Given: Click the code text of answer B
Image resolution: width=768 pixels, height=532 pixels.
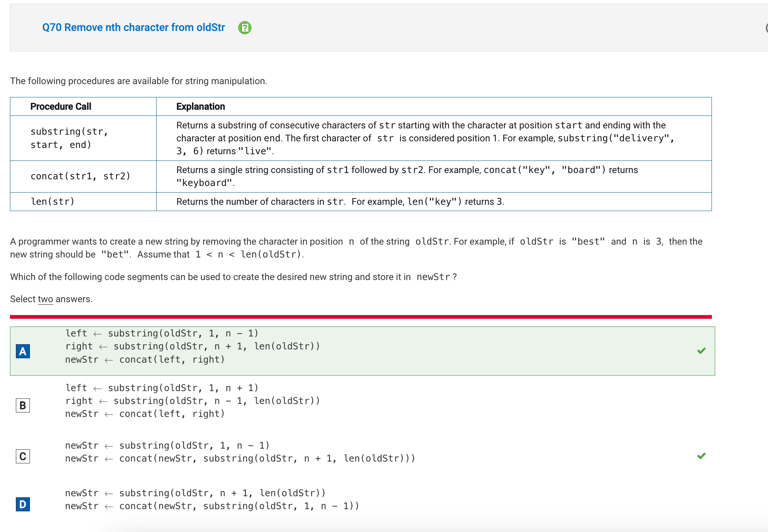Looking at the screenshot, I should pyautogui.click(x=192, y=401).
